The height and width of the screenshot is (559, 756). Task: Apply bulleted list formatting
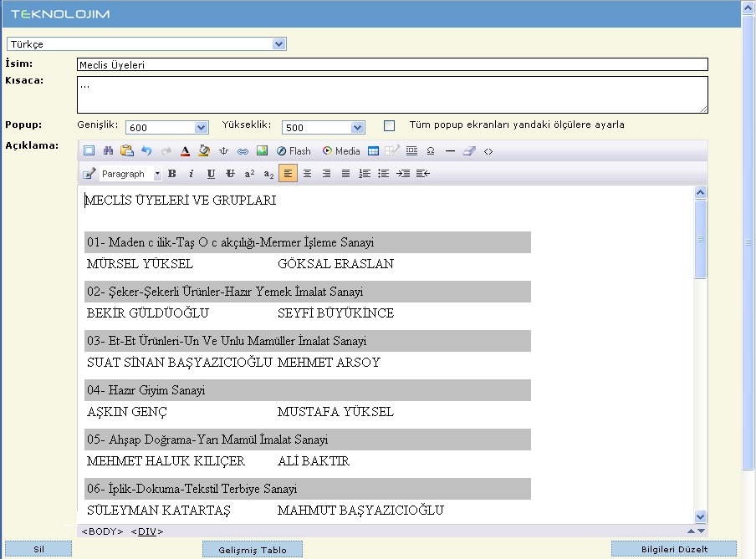(x=384, y=174)
